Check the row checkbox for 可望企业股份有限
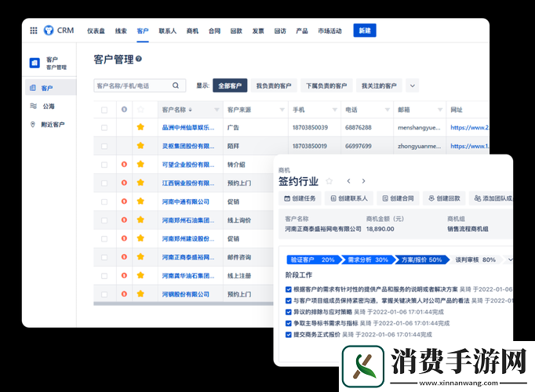 pyautogui.click(x=104, y=165)
